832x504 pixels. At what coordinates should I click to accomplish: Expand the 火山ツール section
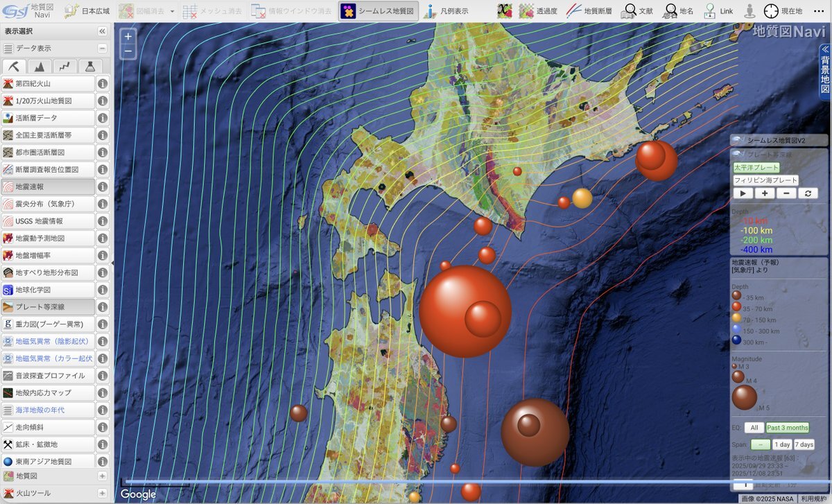click(x=102, y=494)
